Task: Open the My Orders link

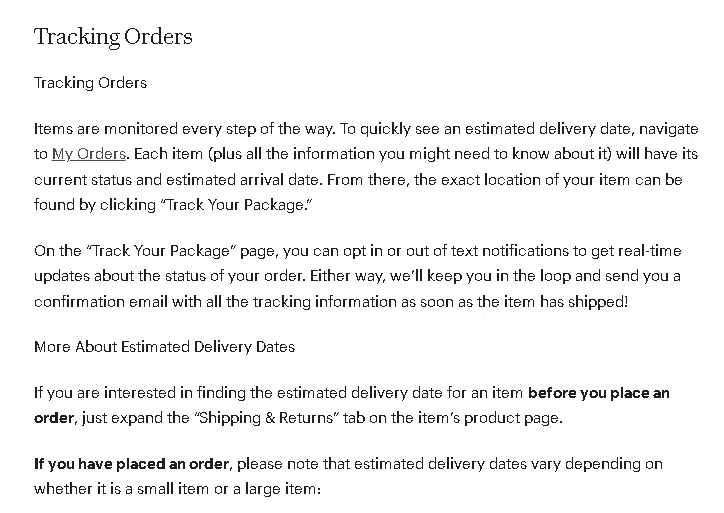Action: click(88, 154)
